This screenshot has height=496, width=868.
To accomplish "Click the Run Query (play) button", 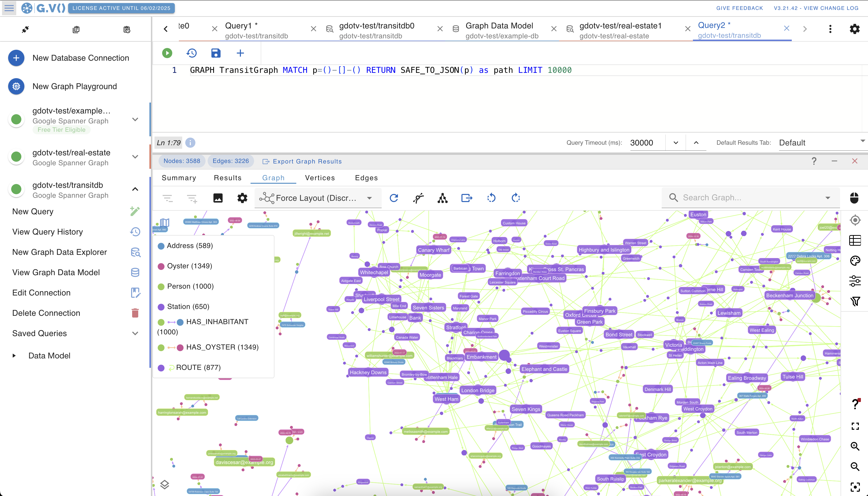I will [167, 53].
